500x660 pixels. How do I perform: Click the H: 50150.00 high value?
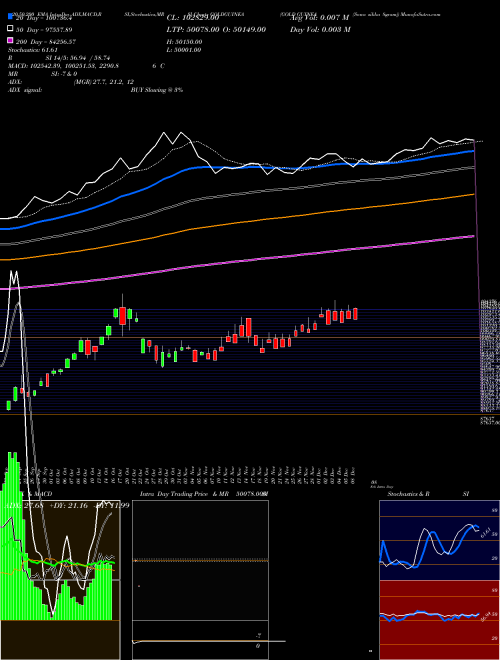coord(184,42)
